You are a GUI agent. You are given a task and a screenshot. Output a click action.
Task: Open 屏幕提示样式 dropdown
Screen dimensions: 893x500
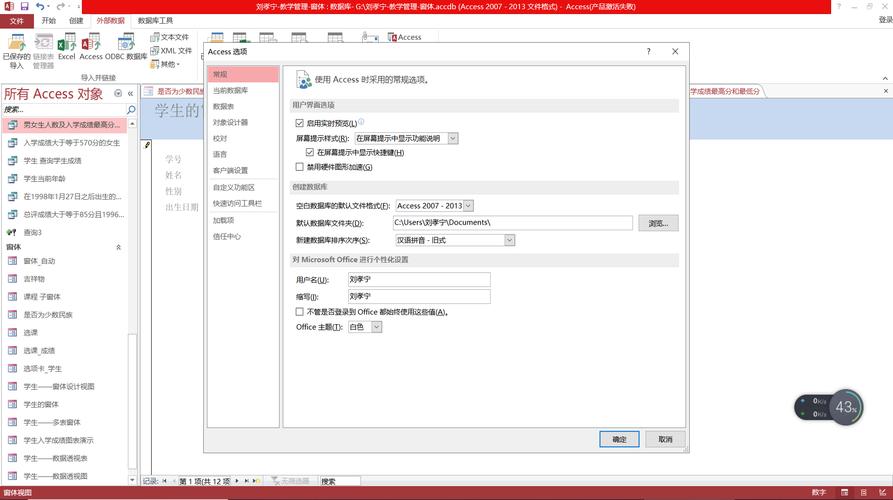(x=453, y=138)
